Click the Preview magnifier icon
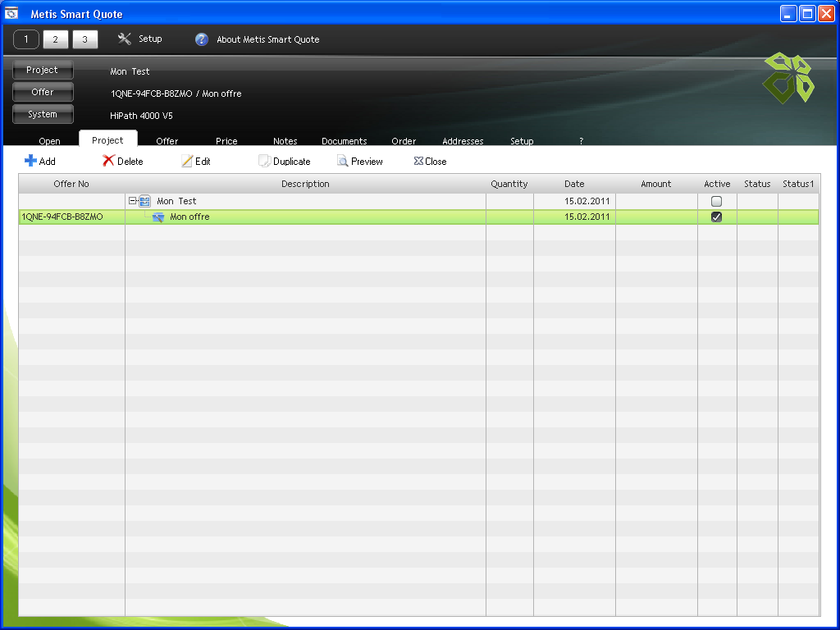This screenshot has width=840, height=630. click(x=343, y=161)
